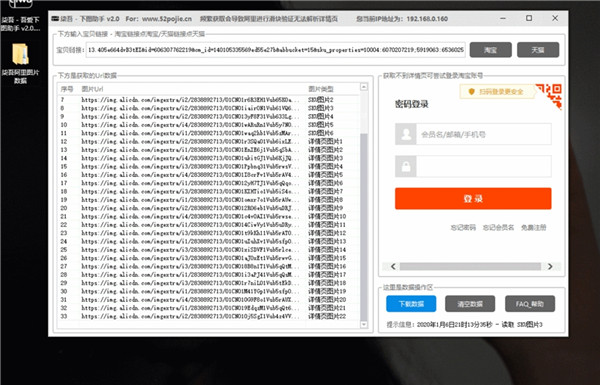Image resolution: width=600 pixels, height=385 pixels.
Task: Click the 天猫 parse button
Action: [538, 50]
